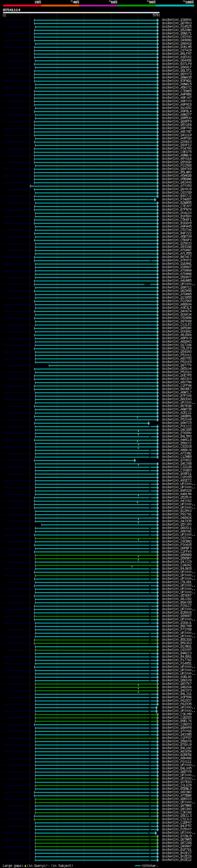The image size is (197, 868).
Task: Select the UniRef100_B8CEA3 label
Action: (177, 399)
